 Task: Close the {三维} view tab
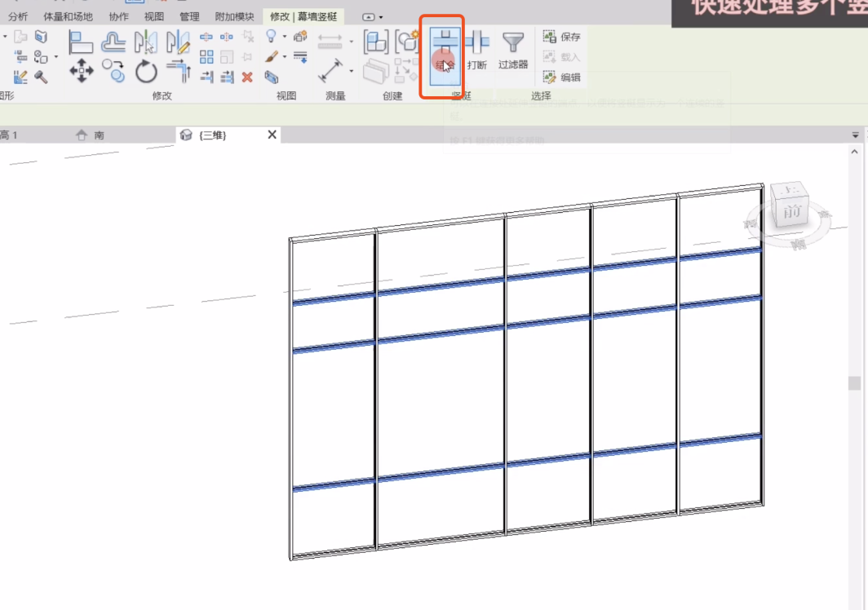click(x=272, y=135)
